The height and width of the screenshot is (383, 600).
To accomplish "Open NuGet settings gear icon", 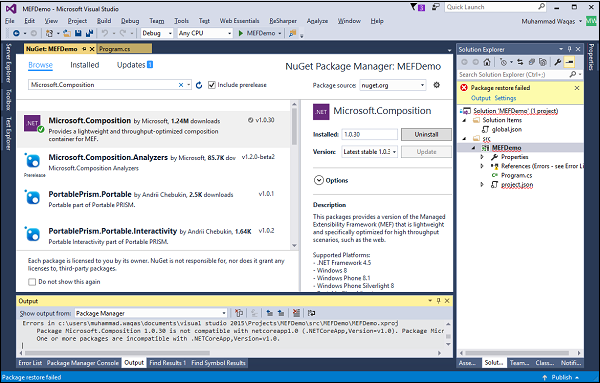I will click(437, 85).
